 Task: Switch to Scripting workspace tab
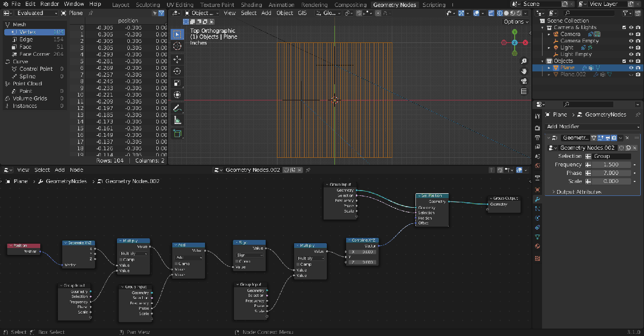click(434, 4)
